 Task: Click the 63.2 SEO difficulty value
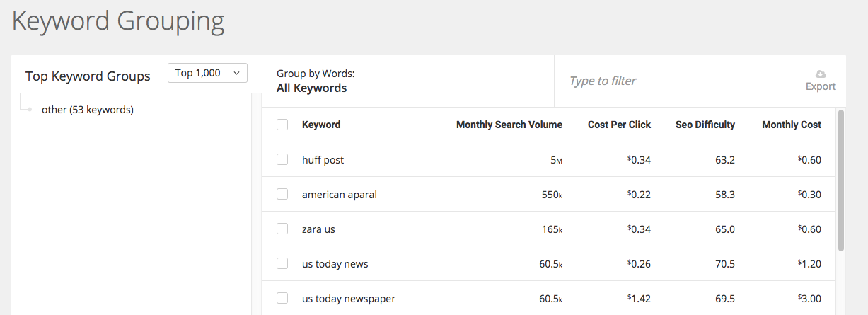coord(725,160)
